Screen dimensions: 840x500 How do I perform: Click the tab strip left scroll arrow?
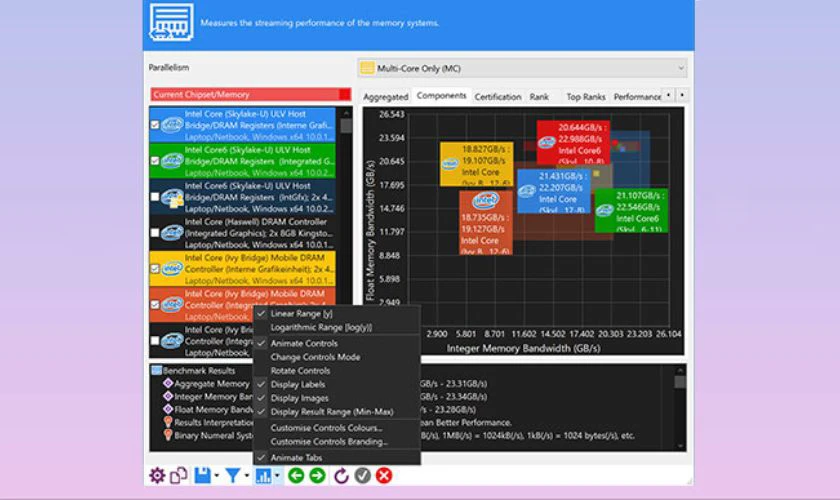(x=668, y=95)
